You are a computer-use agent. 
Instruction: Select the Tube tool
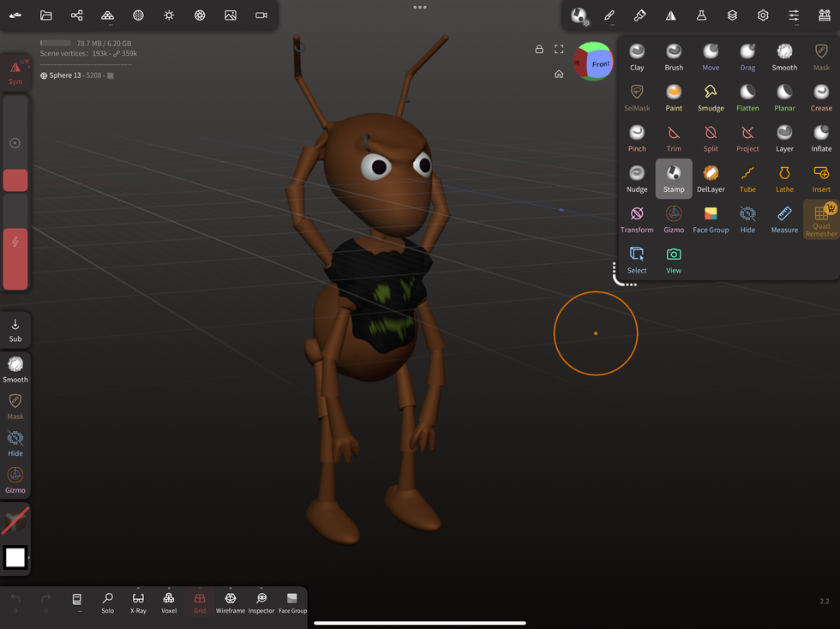(747, 179)
